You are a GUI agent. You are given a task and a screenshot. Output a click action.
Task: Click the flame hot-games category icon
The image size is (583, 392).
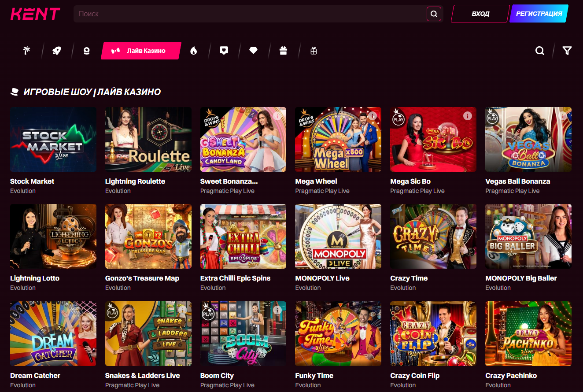click(194, 50)
